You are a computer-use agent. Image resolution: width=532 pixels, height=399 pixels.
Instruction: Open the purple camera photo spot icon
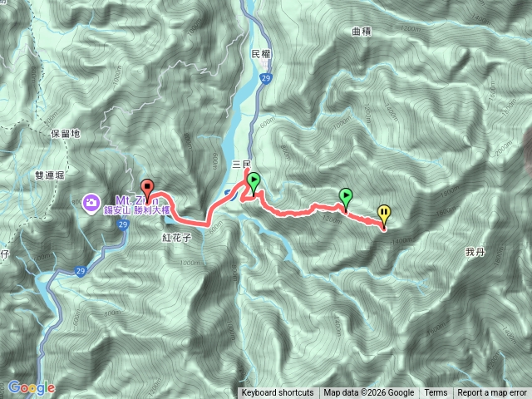[x=91, y=203]
